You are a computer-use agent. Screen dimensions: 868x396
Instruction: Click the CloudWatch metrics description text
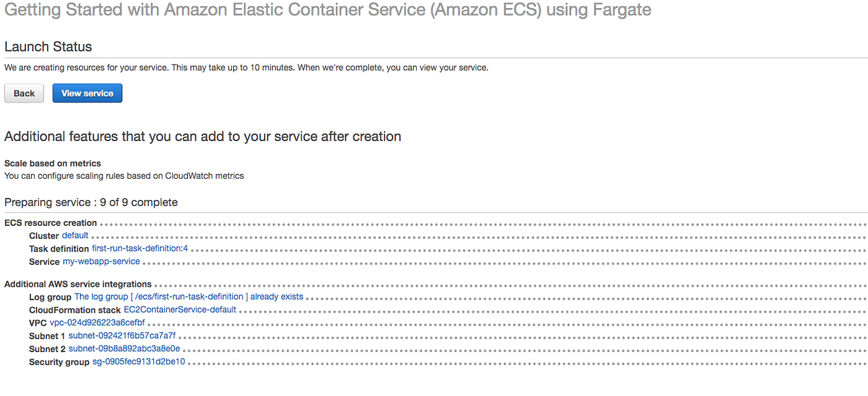pyautogui.click(x=124, y=176)
